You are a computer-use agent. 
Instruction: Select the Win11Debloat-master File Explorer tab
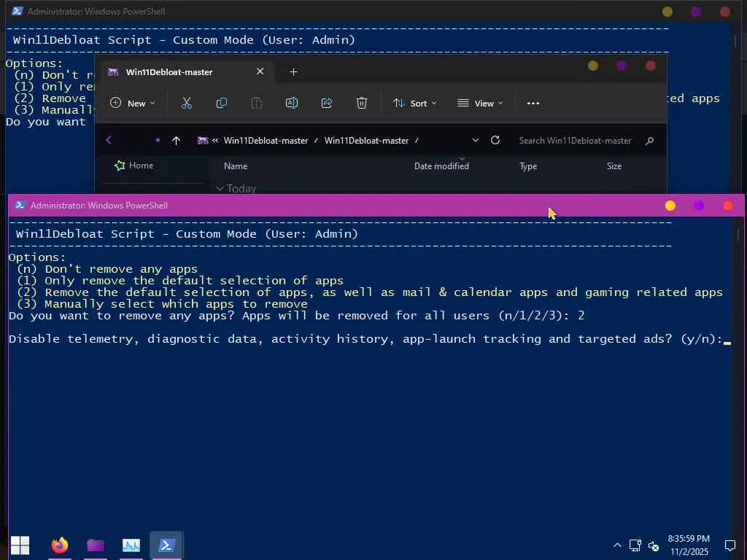[187, 72]
